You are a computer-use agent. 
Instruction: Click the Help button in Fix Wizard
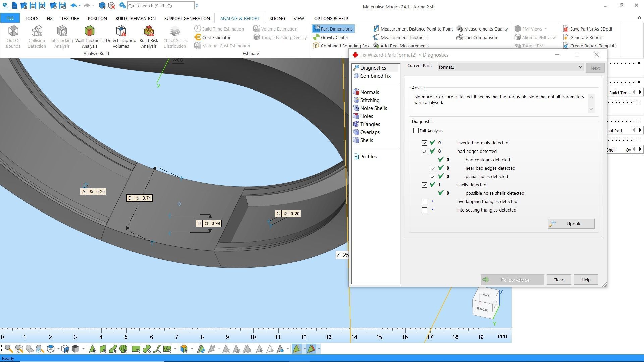[x=586, y=280]
